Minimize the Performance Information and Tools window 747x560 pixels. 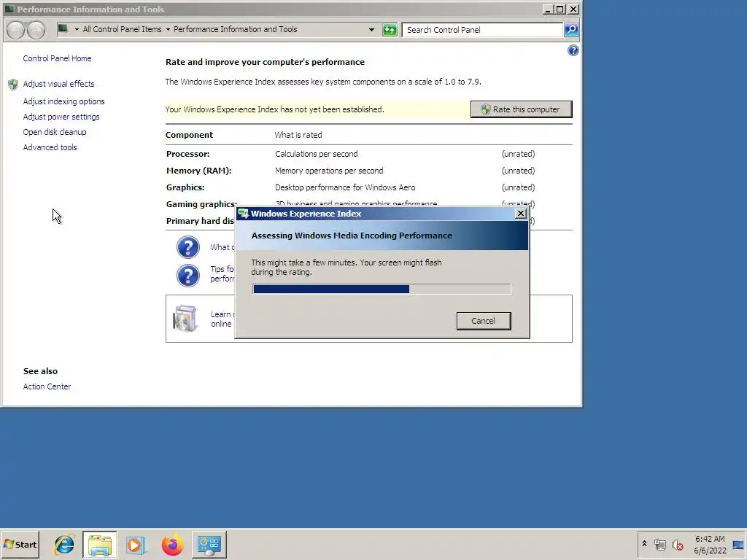[x=548, y=9]
